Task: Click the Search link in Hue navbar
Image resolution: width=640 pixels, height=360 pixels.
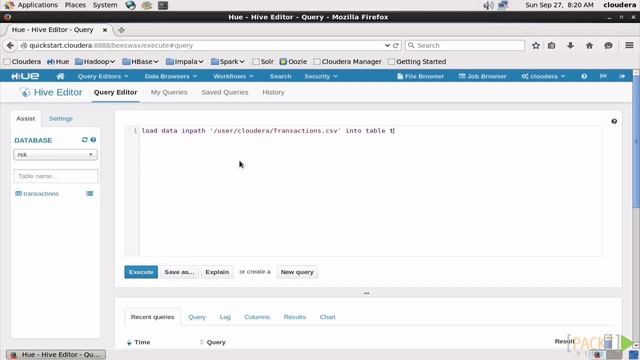Action: click(280, 76)
